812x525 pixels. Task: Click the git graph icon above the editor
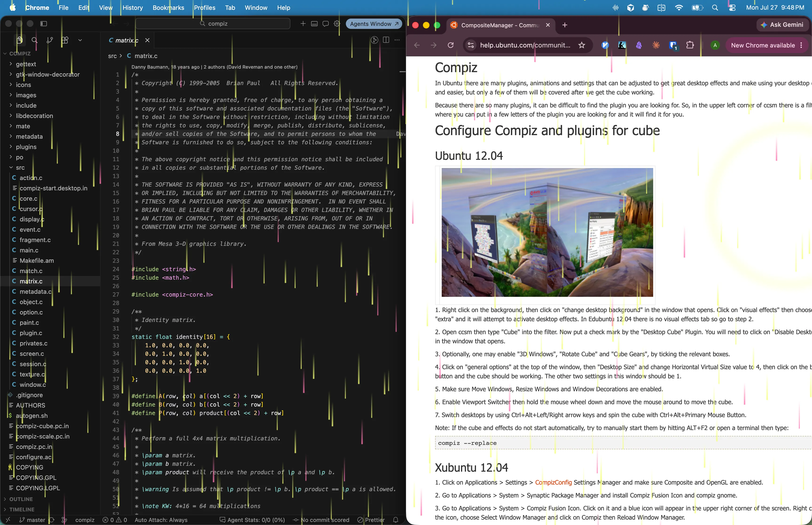(375, 40)
